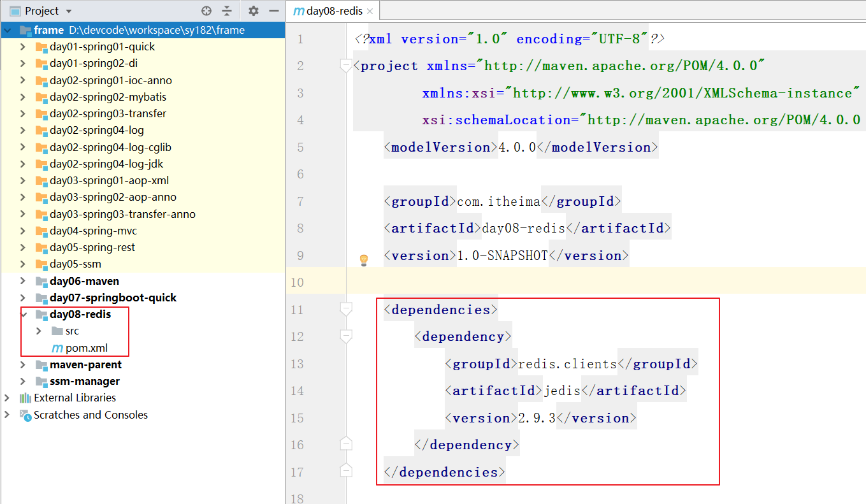Image resolution: width=866 pixels, height=504 pixels.
Task: Select the day08-redis editor tab
Action: point(333,11)
